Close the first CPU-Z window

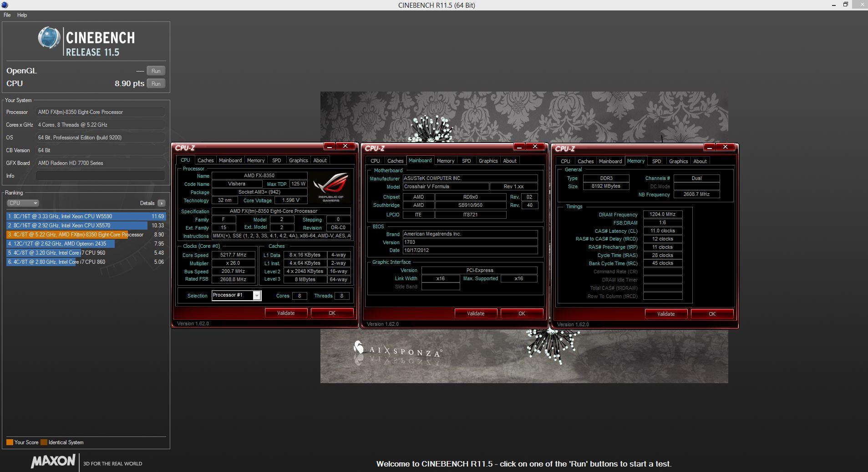345,146
